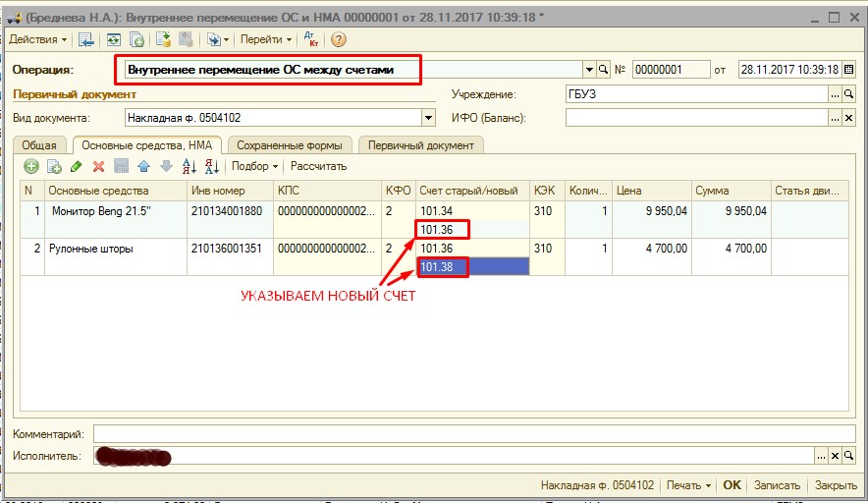Open the Печать dropdown at bottom
Viewport: 868px width, 503px height.
(687, 485)
